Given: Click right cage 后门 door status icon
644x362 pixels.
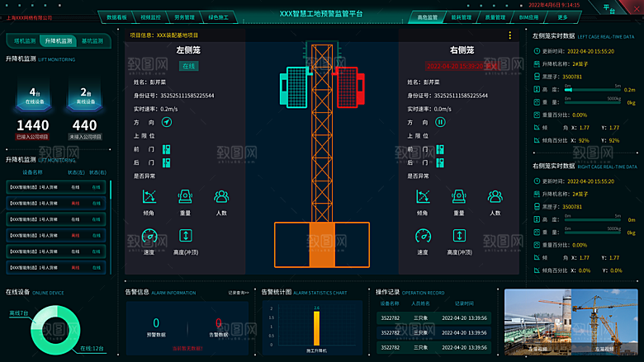Looking at the screenshot, I should [440, 162].
